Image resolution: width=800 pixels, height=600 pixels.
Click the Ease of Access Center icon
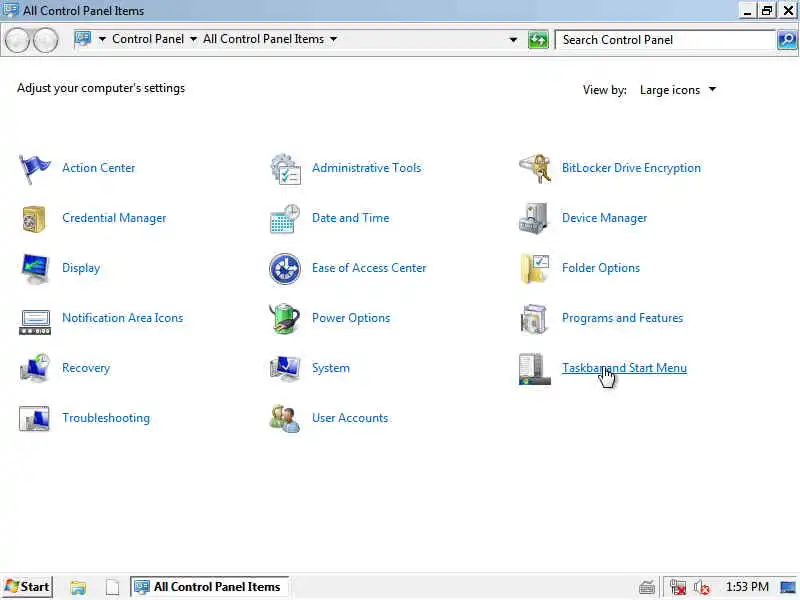point(285,268)
